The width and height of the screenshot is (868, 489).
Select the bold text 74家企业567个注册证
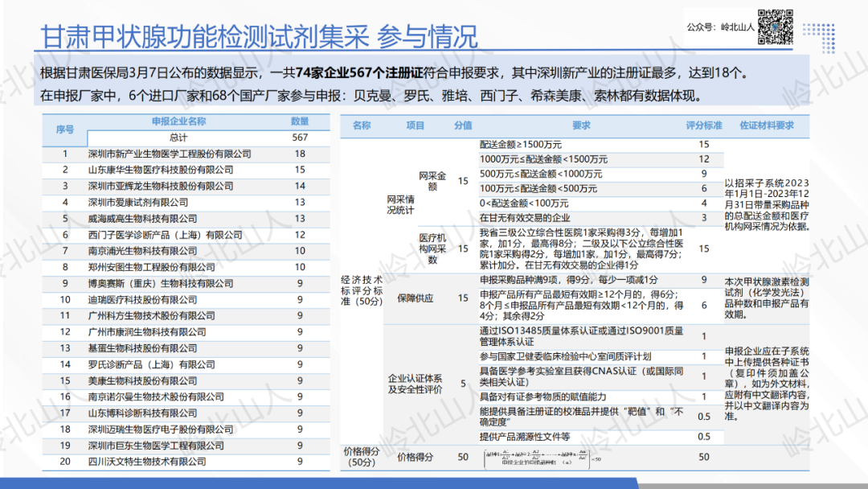pyautogui.click(x=359, y=73)
